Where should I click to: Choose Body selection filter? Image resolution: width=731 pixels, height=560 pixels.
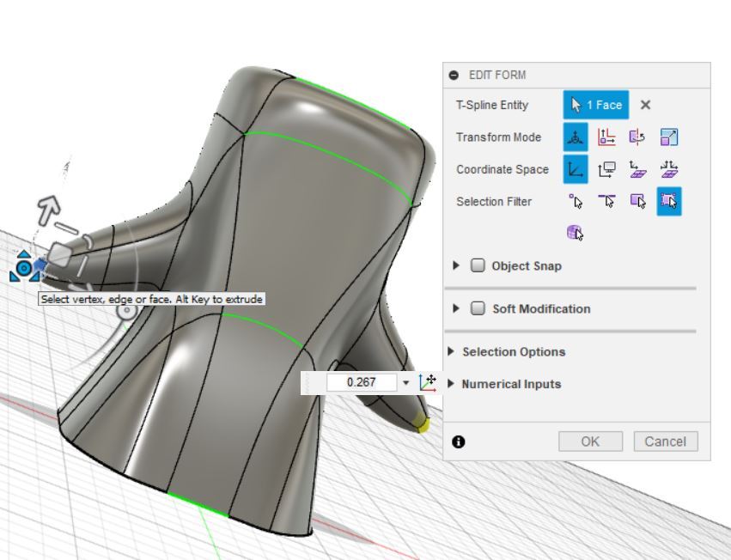576,232
